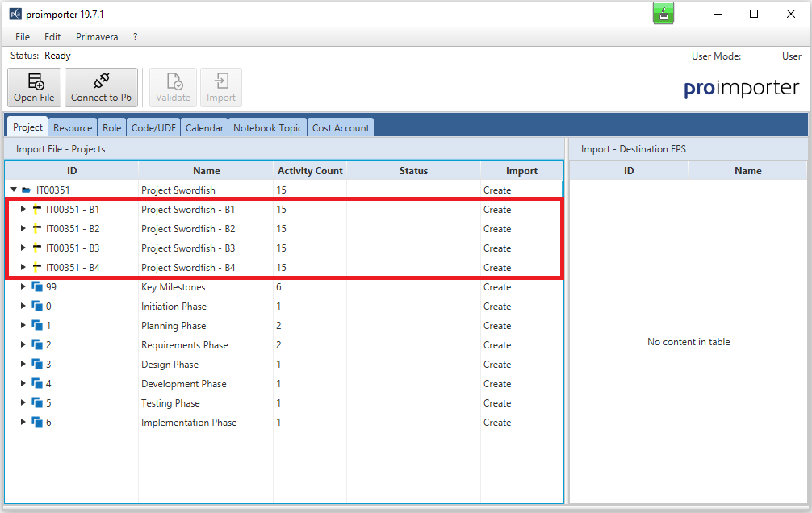
Task: Switch to the Notebook Topic tab
Action: click(x=268, y=128)
